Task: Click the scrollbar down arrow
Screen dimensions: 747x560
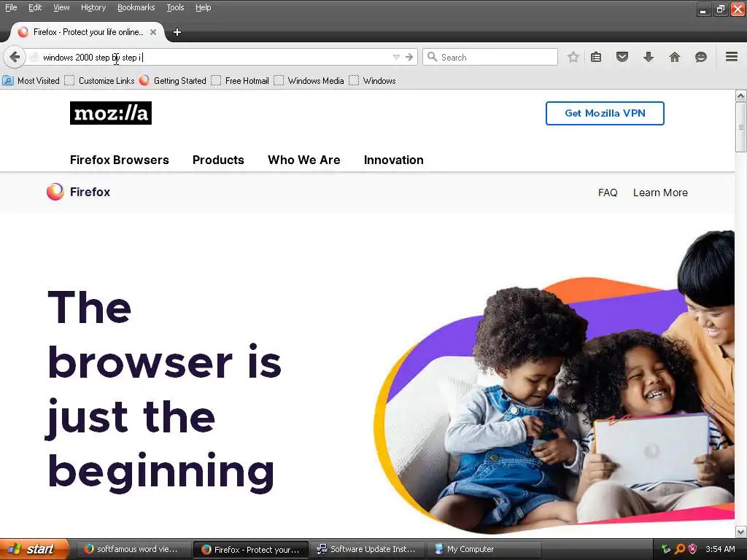Action: click(x=741, y=532)
